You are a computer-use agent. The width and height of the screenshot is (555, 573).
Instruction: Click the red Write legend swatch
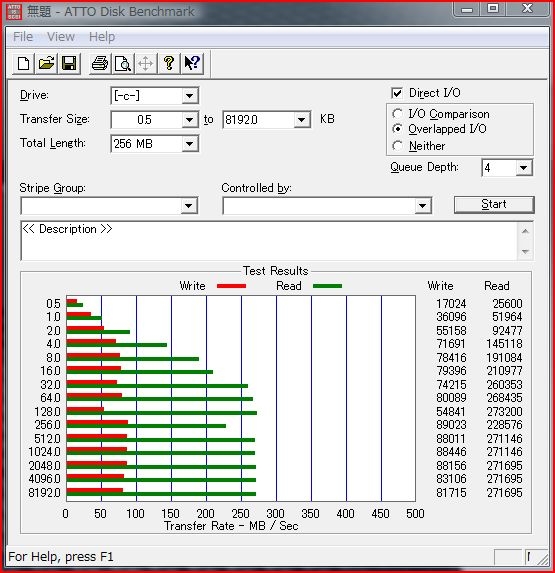tap(231, 286)
